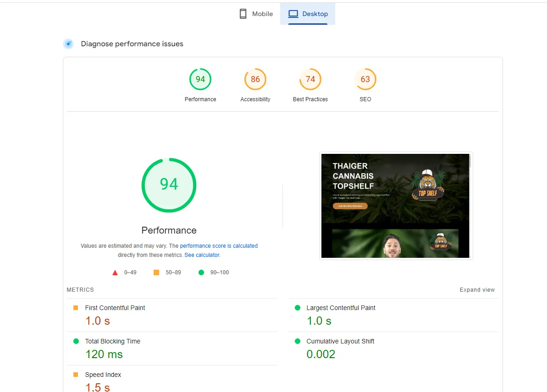Click the red triangle 0–49 legend marker

[x=115, y=272]
